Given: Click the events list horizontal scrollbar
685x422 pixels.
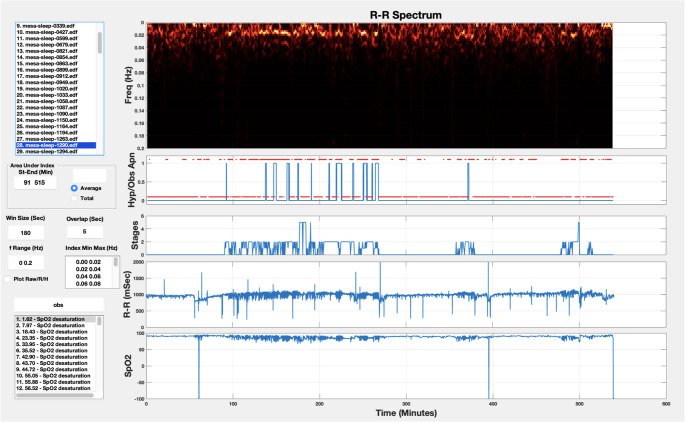Looking at the screenshot, I should click(55, 395).
